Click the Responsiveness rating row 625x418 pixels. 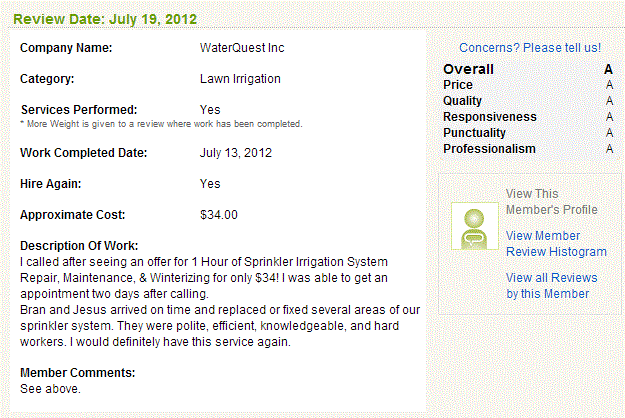tap(528, 117)
